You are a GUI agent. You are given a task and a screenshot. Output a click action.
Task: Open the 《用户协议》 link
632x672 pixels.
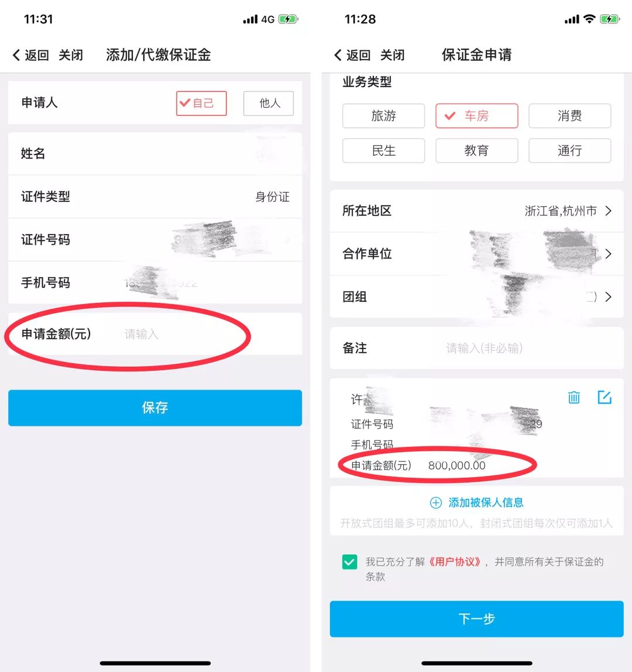tap(455, 562)
